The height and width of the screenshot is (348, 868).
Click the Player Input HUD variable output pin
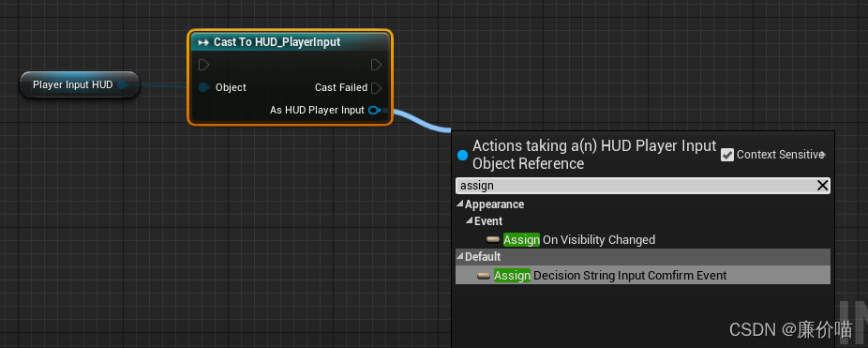(123, 84)
